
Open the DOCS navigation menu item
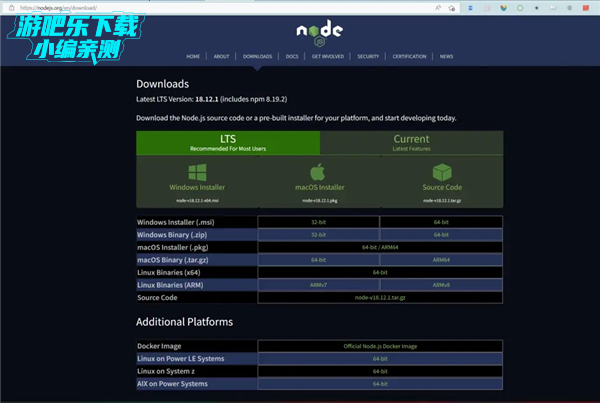click(x=291, y=57)
